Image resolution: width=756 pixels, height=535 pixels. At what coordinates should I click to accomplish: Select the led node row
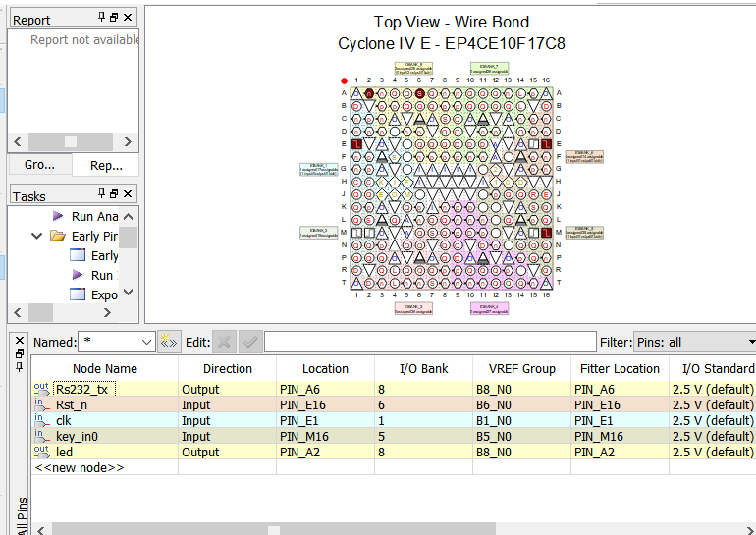[x=394, y=453]
